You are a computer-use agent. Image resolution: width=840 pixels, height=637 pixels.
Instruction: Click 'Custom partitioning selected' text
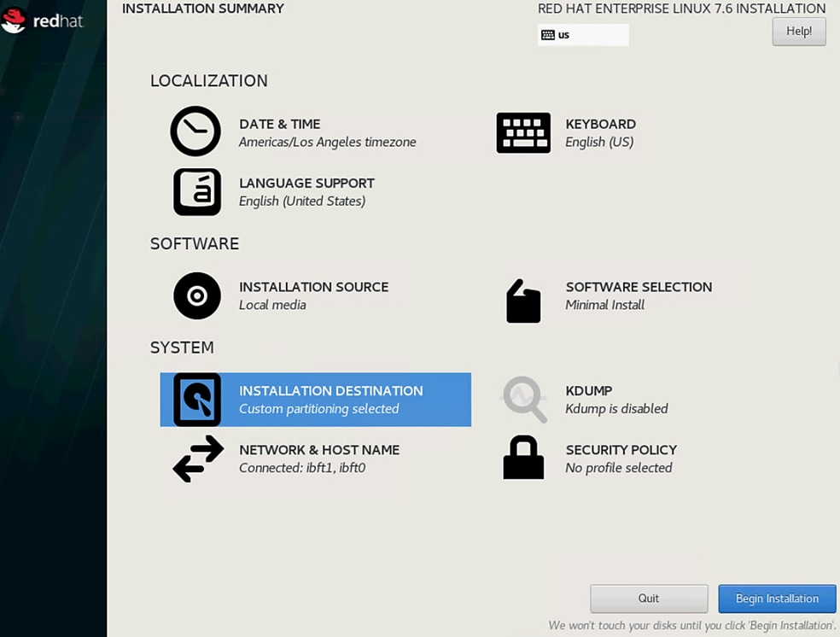pos(318,409)
